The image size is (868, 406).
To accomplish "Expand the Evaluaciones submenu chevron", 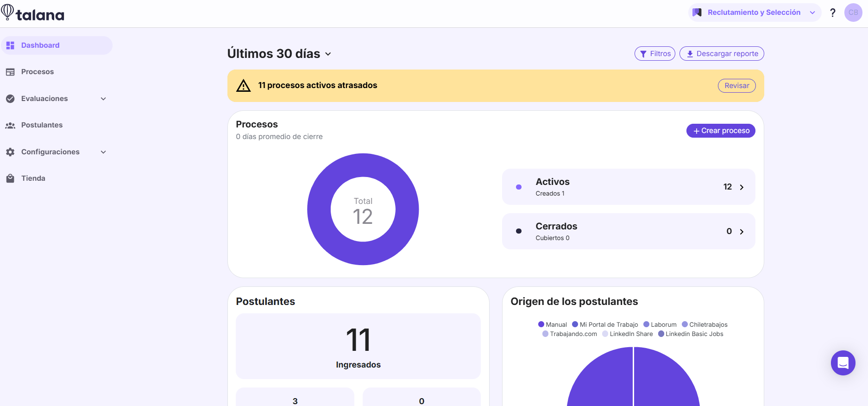I will pos(103,99).
